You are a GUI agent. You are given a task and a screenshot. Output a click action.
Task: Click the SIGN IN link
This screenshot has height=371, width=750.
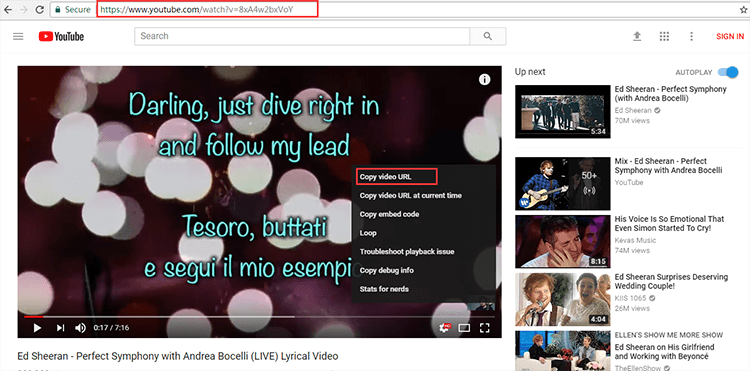pyautogui.click(x=730, y=36)
